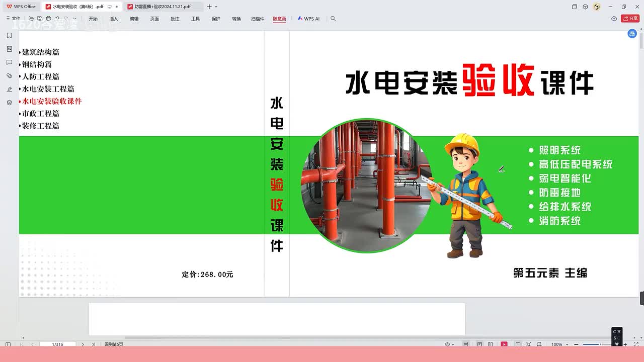
Task: Click the save icon in quick toolbar
Action: point(40,19)
